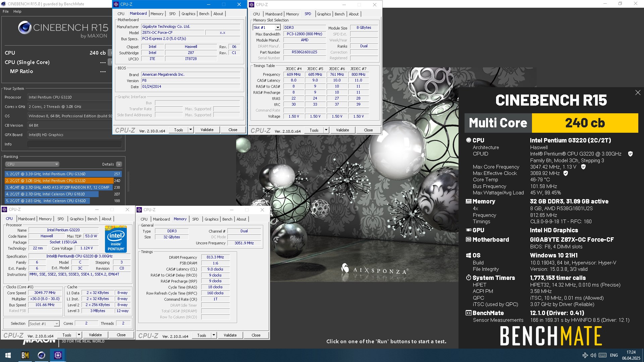Select ranking row Intel Celeron CPU G1620
Viewport: 644px width, 362px height.
tap(63, 201)
